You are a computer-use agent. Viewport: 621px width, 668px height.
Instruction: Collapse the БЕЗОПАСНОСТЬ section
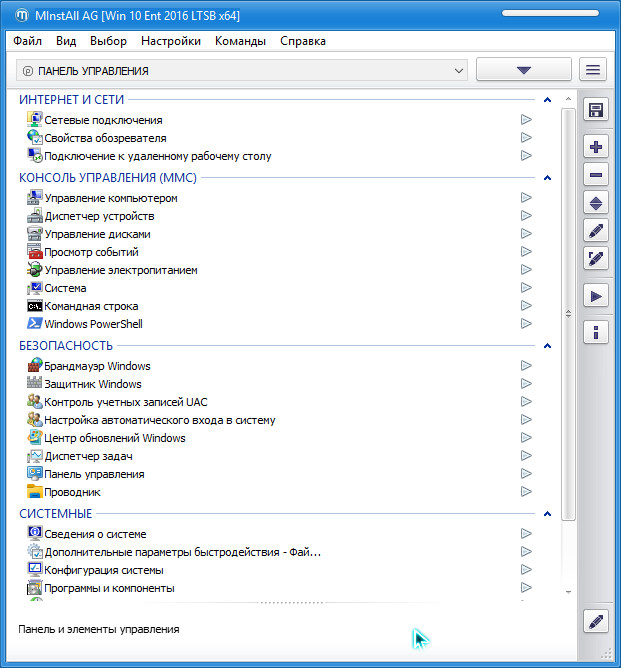547,346
